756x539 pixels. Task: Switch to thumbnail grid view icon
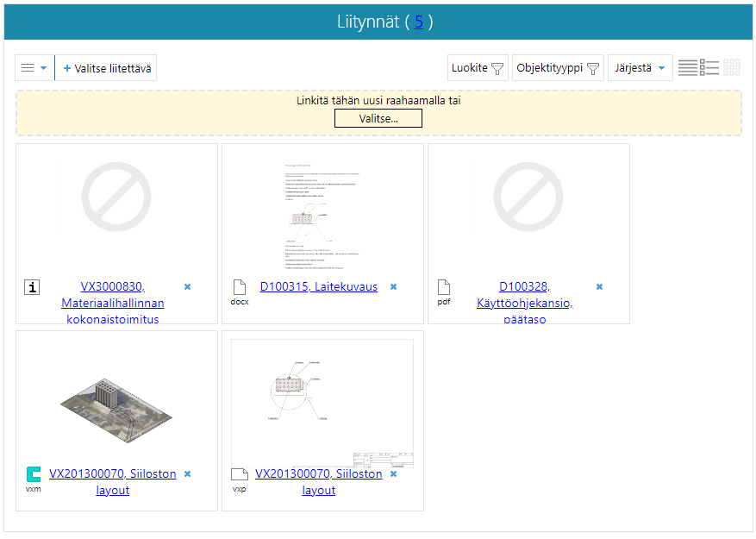tap(732, 67)
